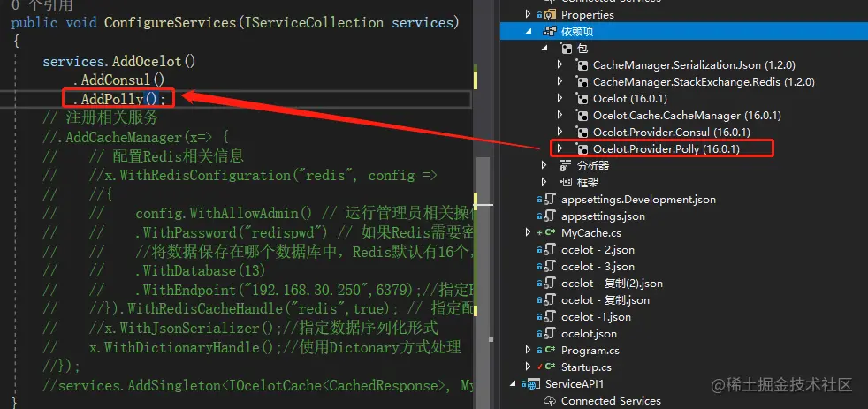Click the Ocelot (16.0.1) package icon
The height and width of the screenshot is (409, 868).
[582, 99]
